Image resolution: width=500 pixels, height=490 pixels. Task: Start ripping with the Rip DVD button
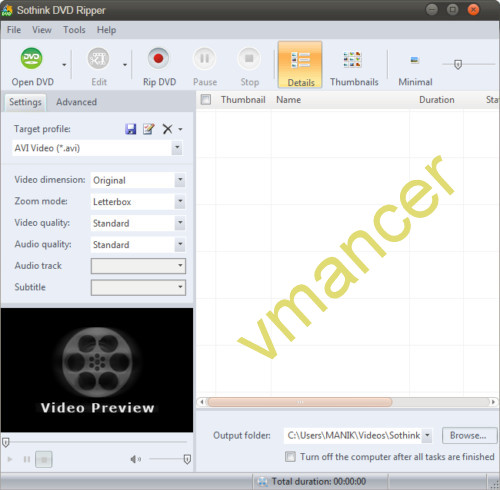159,67
